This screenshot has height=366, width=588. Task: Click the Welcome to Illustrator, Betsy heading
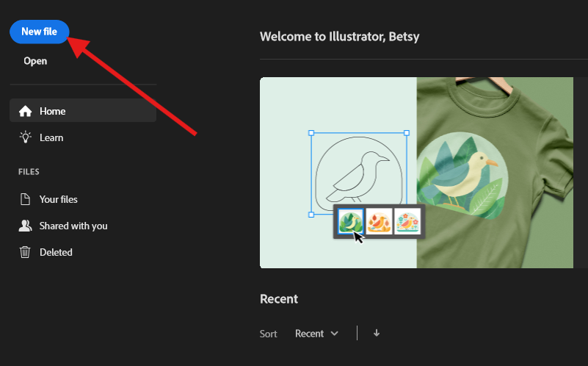coord(340,37)
